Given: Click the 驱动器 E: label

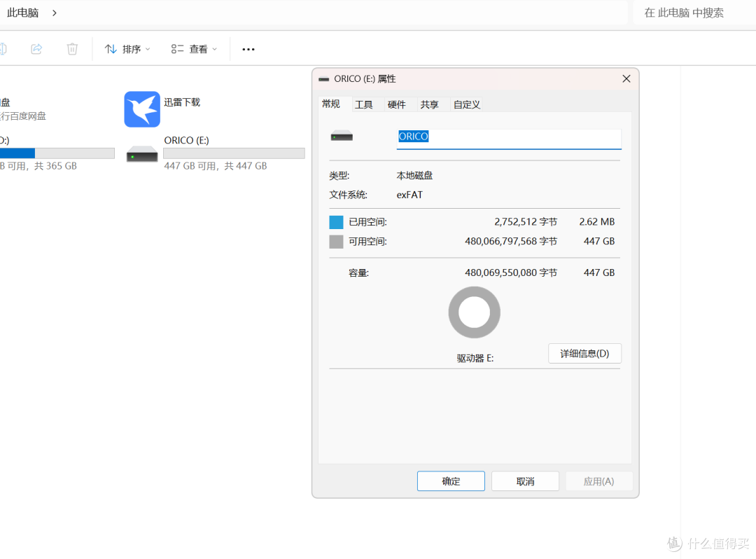Looking at the screenshot, I should tap(475, 359).
